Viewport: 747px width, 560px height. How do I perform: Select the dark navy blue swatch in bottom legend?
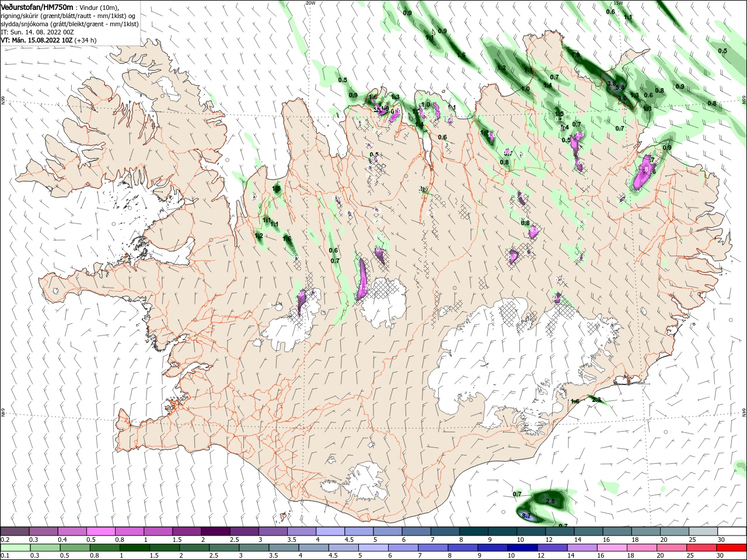tap(522, 548)
